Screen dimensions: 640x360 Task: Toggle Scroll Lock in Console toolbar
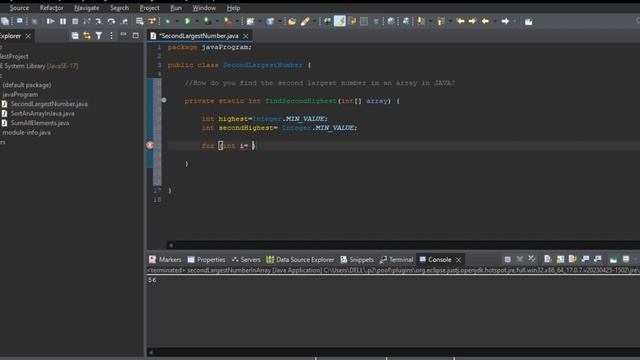point(560,259)
